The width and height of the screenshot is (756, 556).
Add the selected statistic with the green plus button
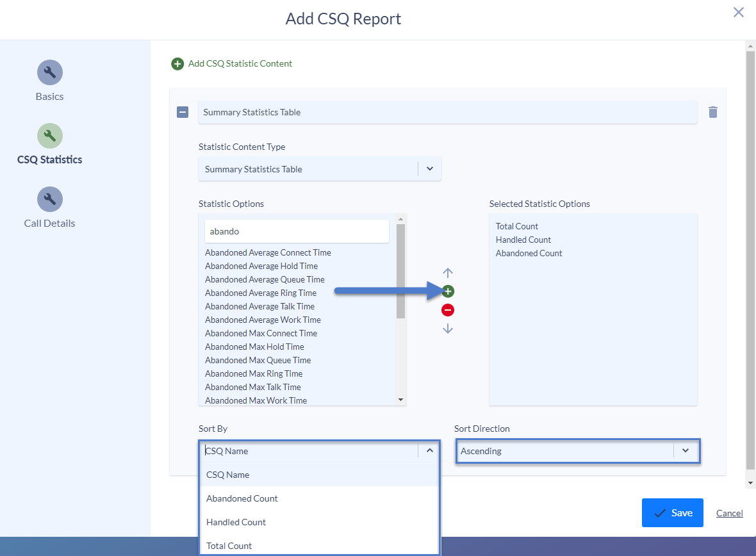(448, 291)
